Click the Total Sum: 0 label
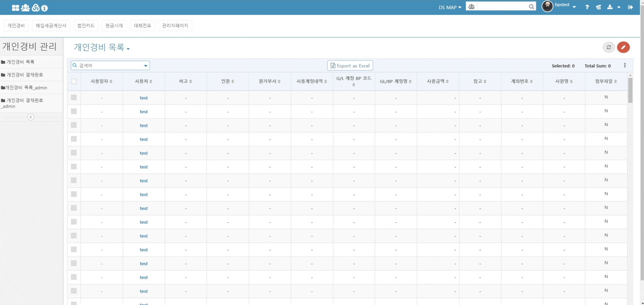This screenshot has height=305, width=644. pyautogui.click(x=597, y=66)
